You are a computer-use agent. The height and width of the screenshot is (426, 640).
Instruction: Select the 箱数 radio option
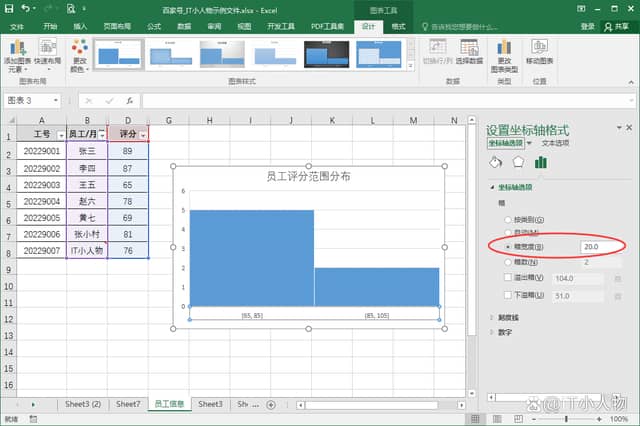tap(508, 262)
